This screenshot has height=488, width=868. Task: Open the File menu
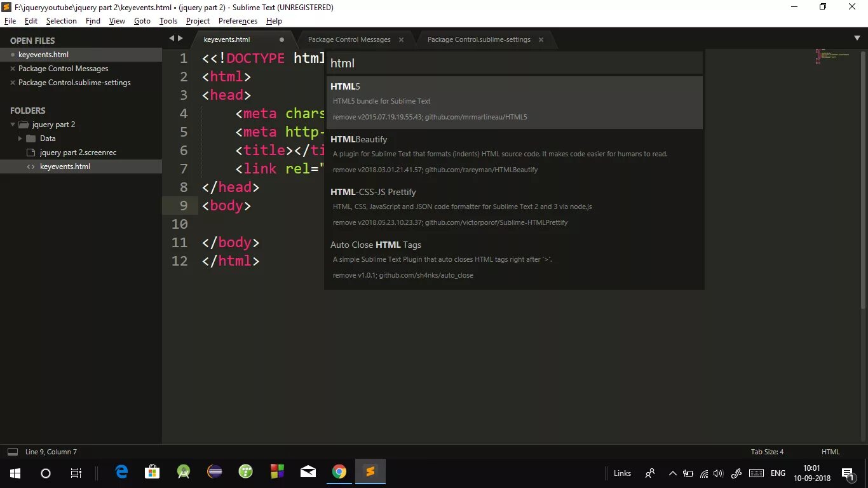[10, 21]
